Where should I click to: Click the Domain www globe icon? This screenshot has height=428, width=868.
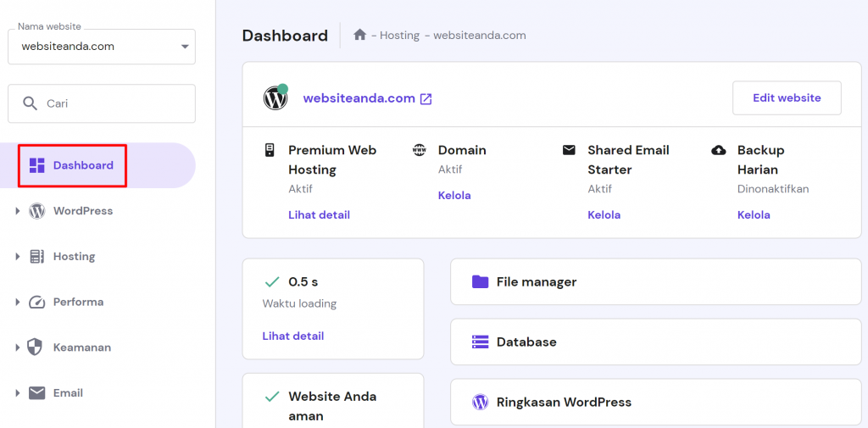pos(420,150)
